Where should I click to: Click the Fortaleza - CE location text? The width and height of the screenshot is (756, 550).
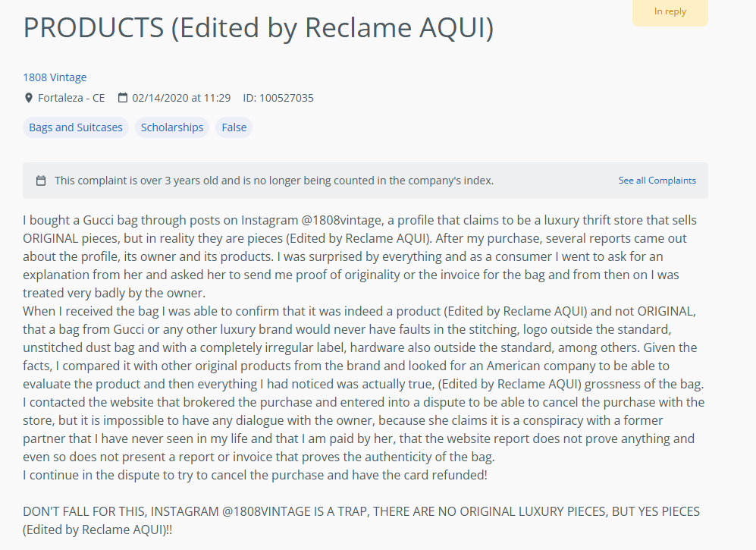pos(71,98)
